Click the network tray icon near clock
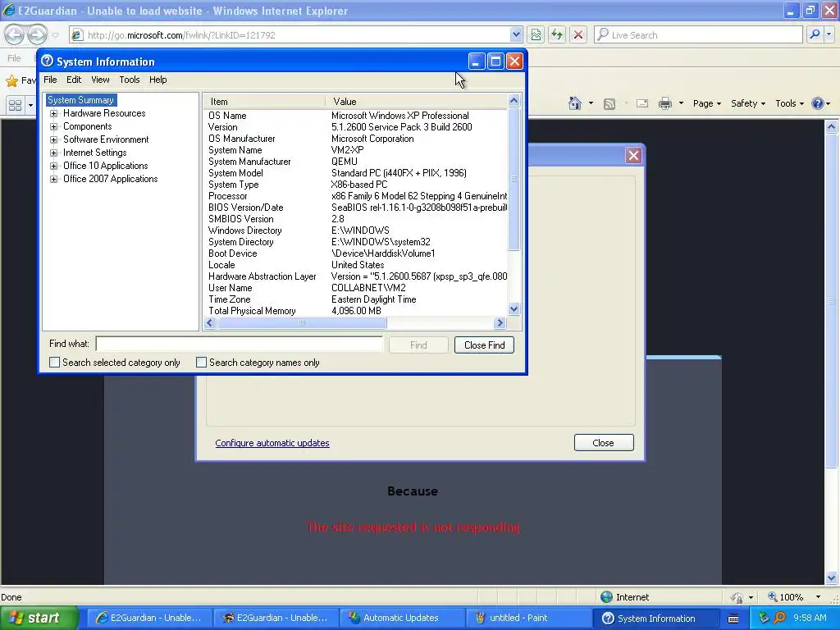Screen dimensions: 840x630 [764, 618]
